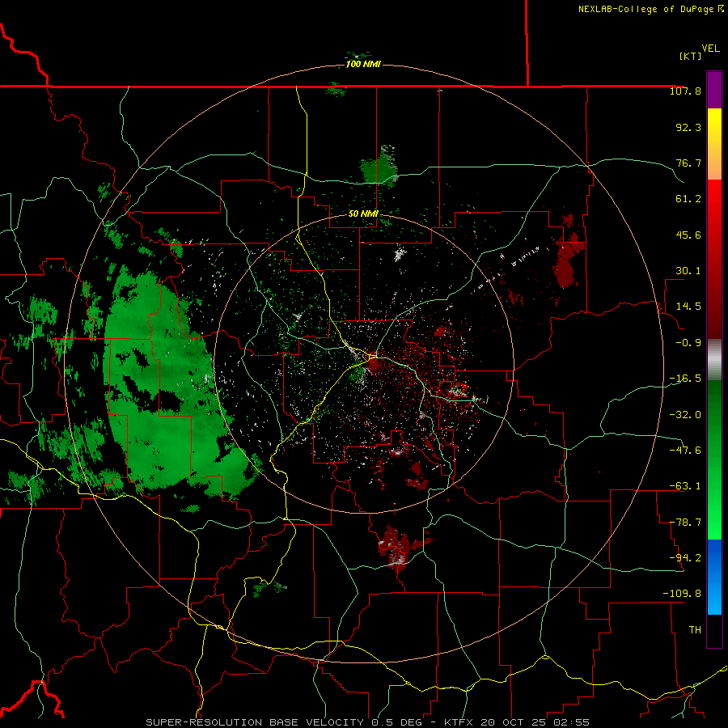The width and height of the screenshot is (728, 728).
Task: Select the -78.7 legend value
Action: pos(685,523)
